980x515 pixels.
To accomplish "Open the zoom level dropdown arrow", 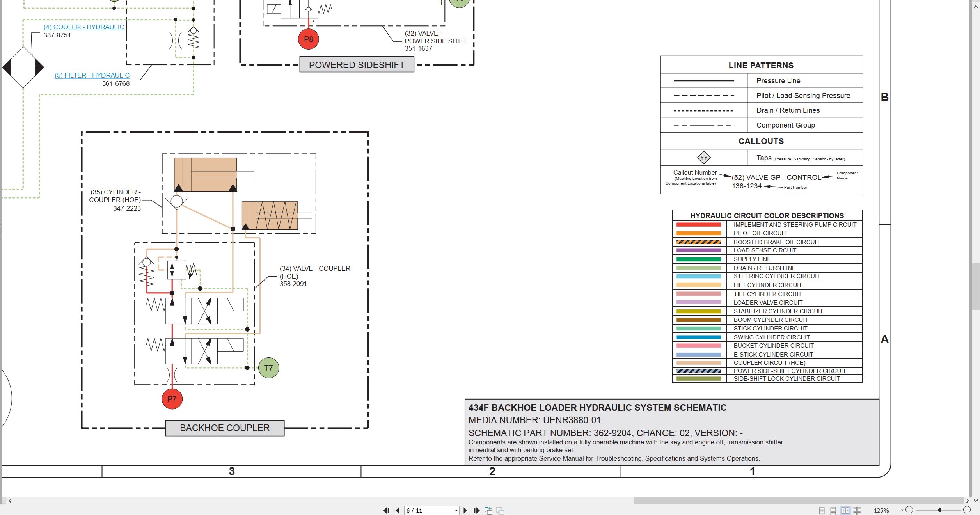I will tap(902, 510).
